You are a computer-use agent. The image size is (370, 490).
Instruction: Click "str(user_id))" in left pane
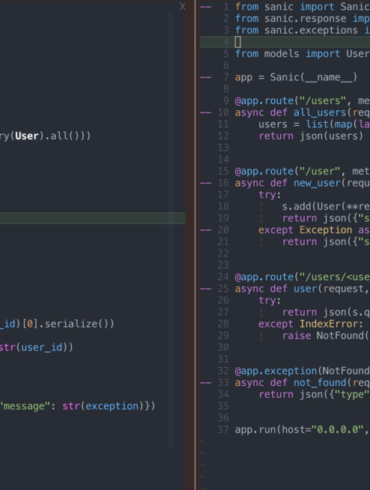[36, 347]
